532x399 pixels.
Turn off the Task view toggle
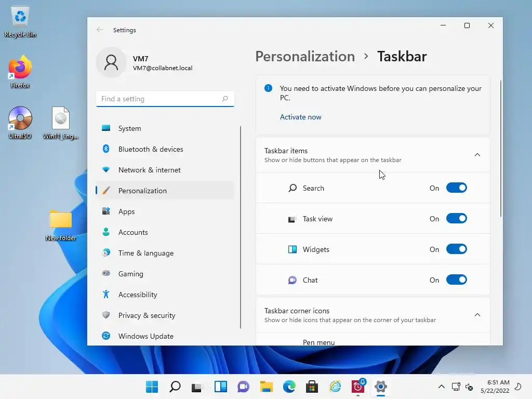[x=456, y=218]
